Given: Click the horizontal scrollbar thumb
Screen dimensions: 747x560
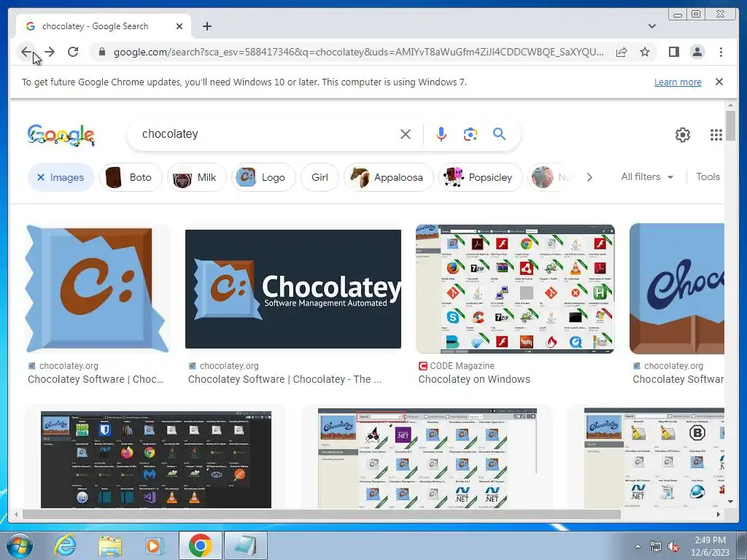Looking at the screenshot, I should click(x=322, y=514).
